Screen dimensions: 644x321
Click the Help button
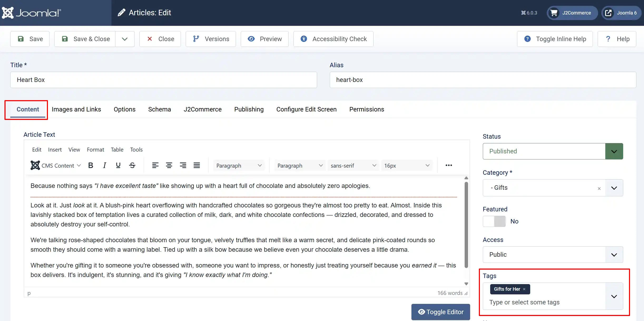click(617, 39)
